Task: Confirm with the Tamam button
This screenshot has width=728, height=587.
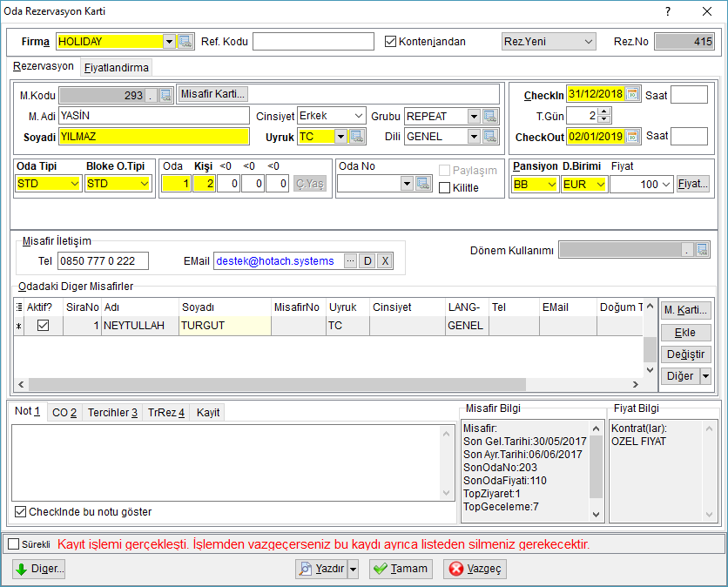Action: (x=401, y=569)
